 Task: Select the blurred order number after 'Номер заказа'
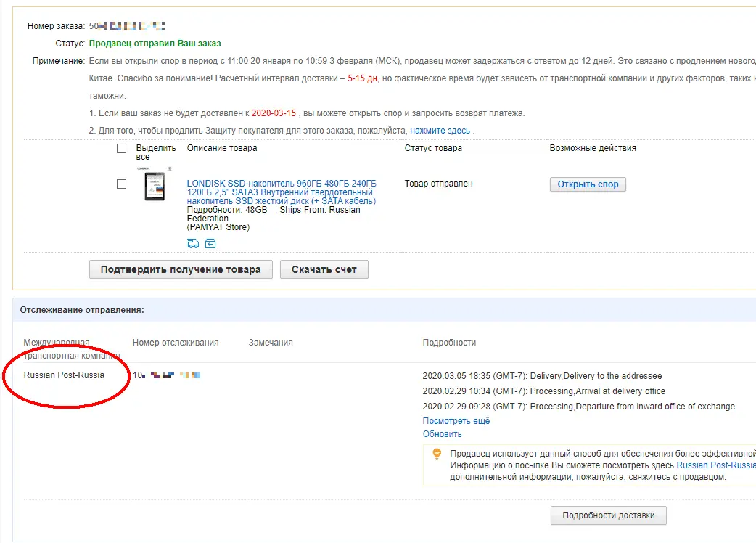coord(127,26)
